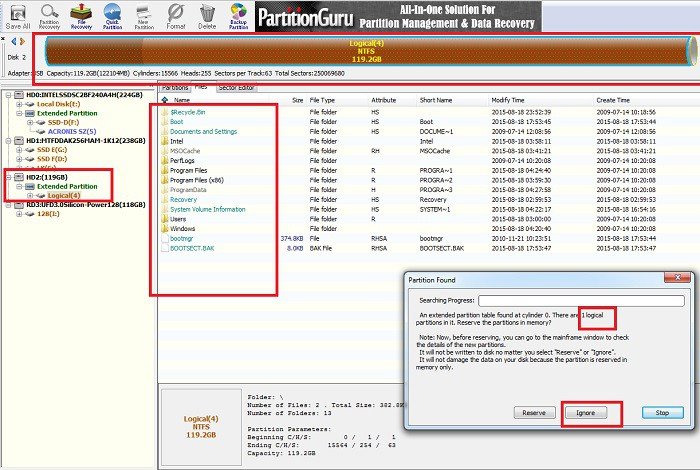Expand the 128(I:) partition node
Screen dimensions: 700x470
click(19, 214)
